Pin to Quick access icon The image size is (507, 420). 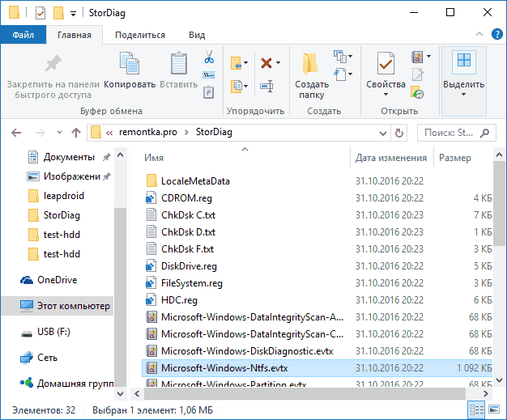pyautogui.click(x=53, y=63)
